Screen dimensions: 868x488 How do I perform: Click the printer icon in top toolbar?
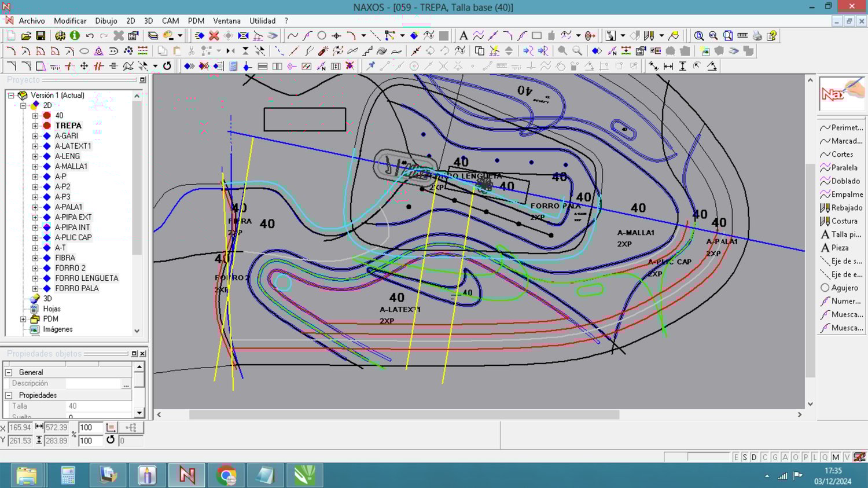pyautogui.click(x=757, y=36)
